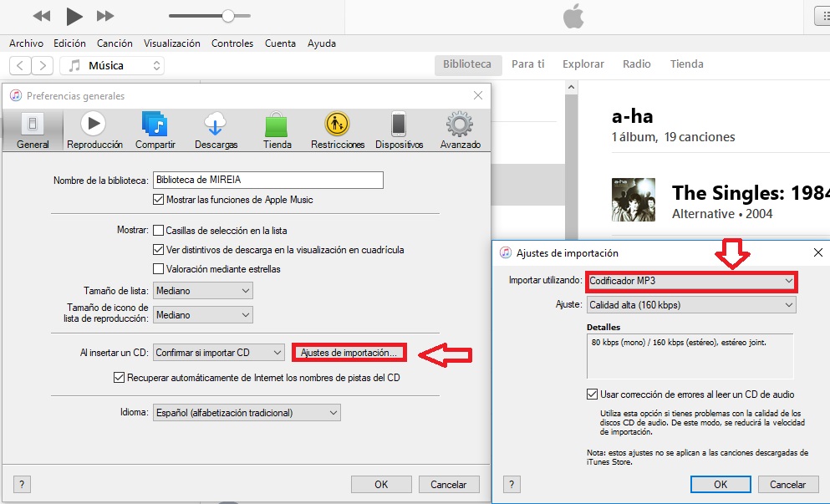Toggle Recuperar automáticamente nombres de pistas
The width and height of the screenshot is (830, 504).
[x=119, y=378]
